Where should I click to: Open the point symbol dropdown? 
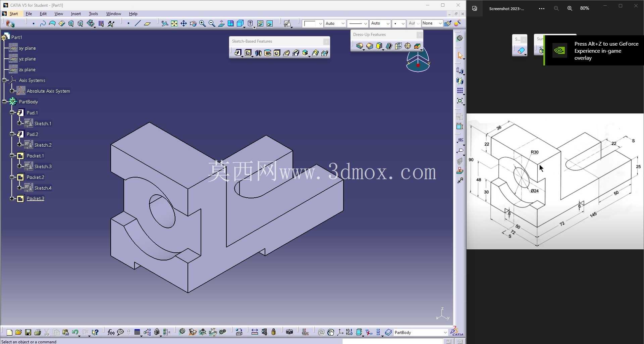pos(403,23)
